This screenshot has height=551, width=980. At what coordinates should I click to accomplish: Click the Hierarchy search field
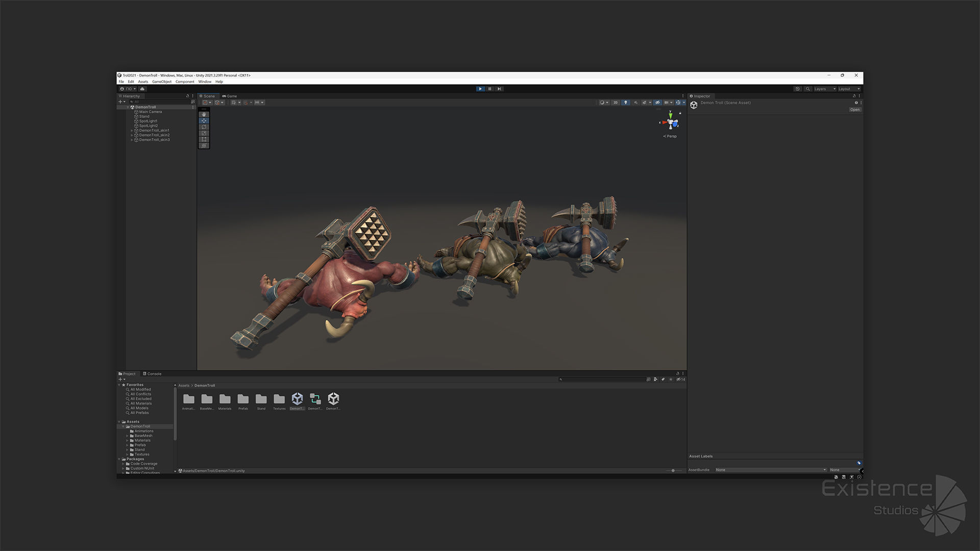[x=160, y=102]
